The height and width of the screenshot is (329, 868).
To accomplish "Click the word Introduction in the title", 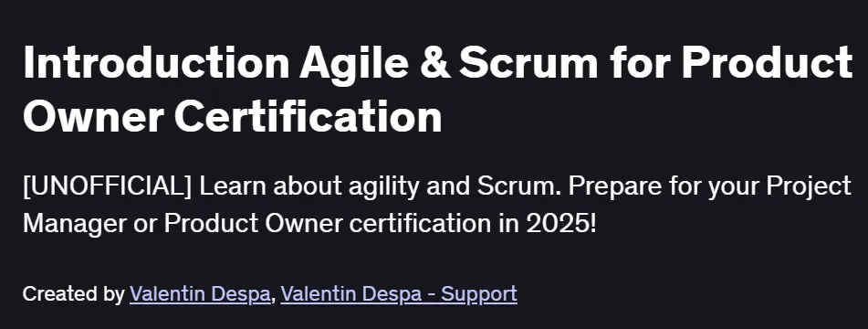I will [156, 63].
